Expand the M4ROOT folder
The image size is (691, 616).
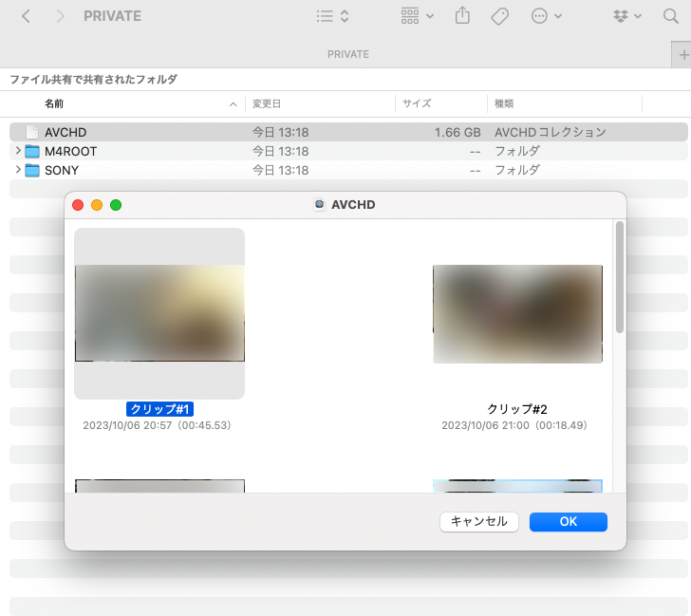pos(18,151)
